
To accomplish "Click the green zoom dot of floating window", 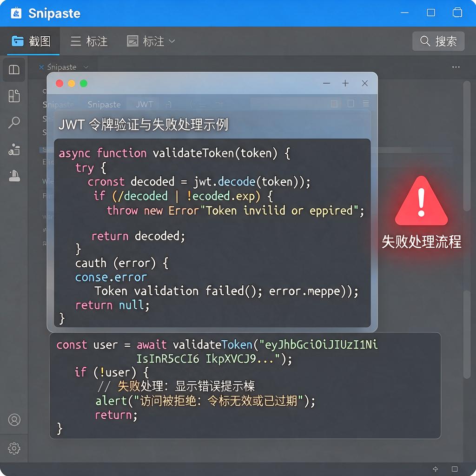I will (84, 84).
